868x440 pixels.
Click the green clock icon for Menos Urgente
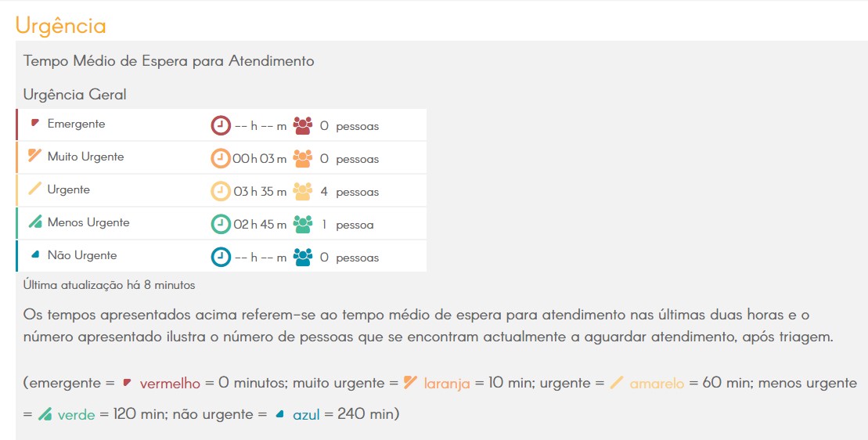point(220,224)
